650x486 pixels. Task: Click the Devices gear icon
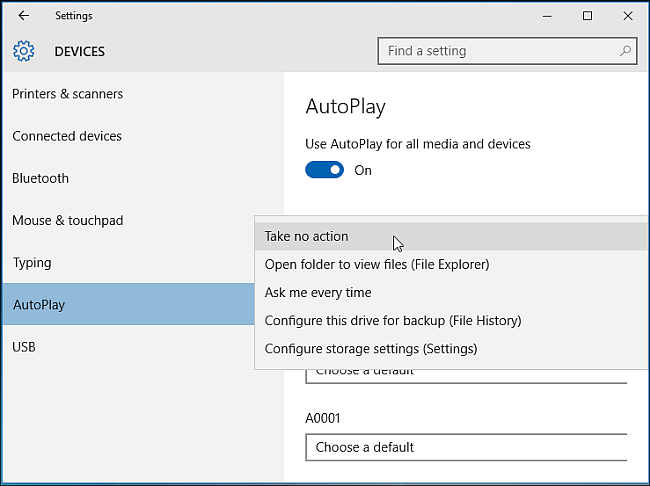coord(24,51)
